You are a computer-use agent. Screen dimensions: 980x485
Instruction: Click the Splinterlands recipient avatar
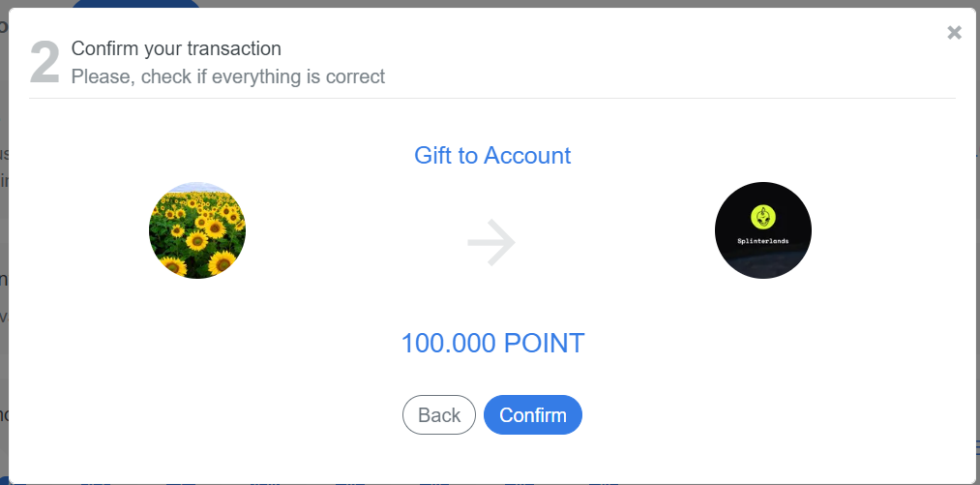pyautogui.click(x=763, y=230)
